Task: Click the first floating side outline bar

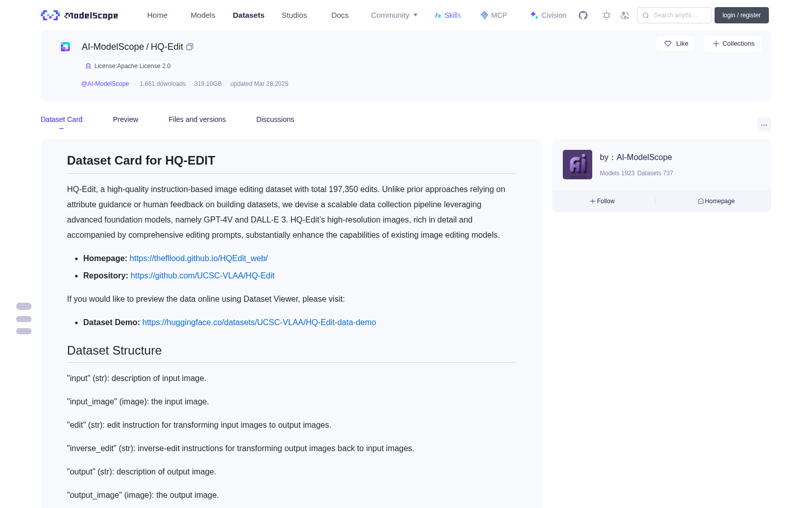Action: (24, 306)
